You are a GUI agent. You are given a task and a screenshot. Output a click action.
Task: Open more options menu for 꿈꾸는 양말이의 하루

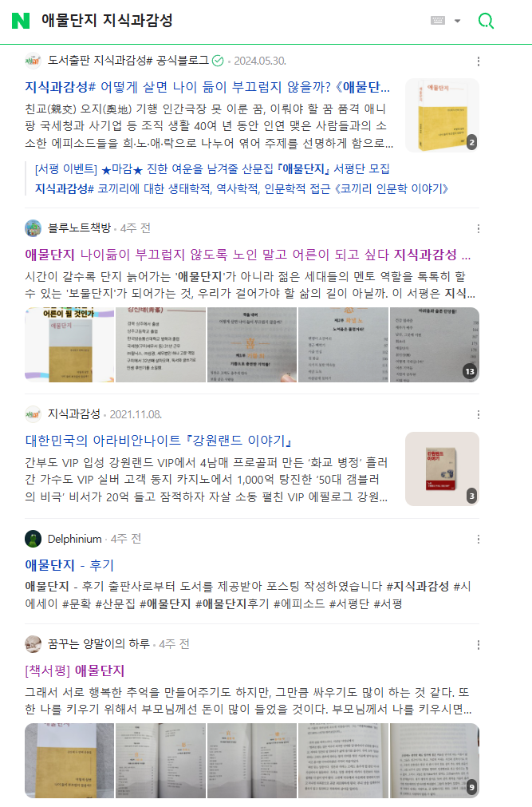pyautogui.click(x=479, y=645)
